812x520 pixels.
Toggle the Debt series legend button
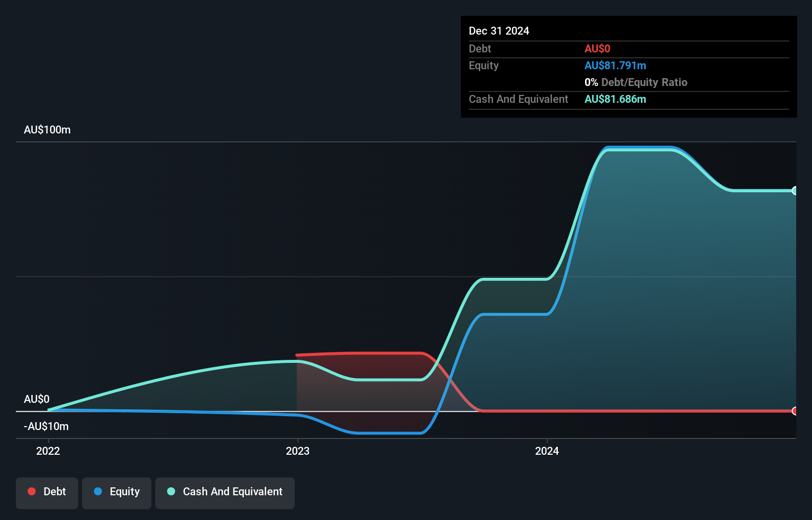pos(47,493)
